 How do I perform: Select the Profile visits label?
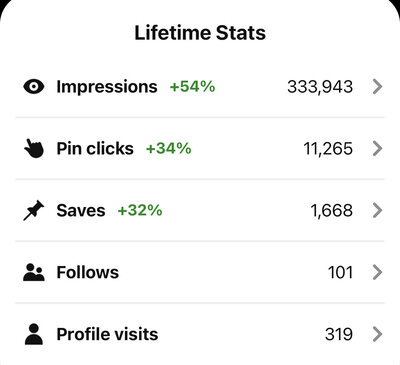(107, 334)
